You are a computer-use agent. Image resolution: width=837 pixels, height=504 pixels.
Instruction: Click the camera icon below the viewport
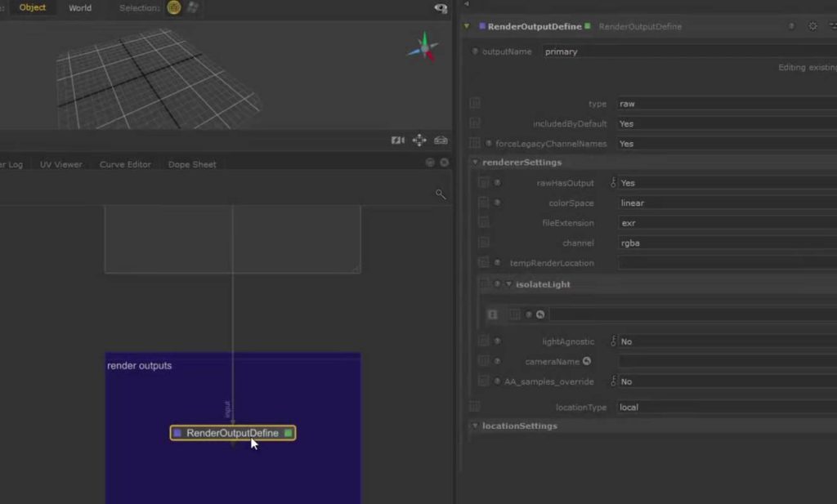pos(398,140)
